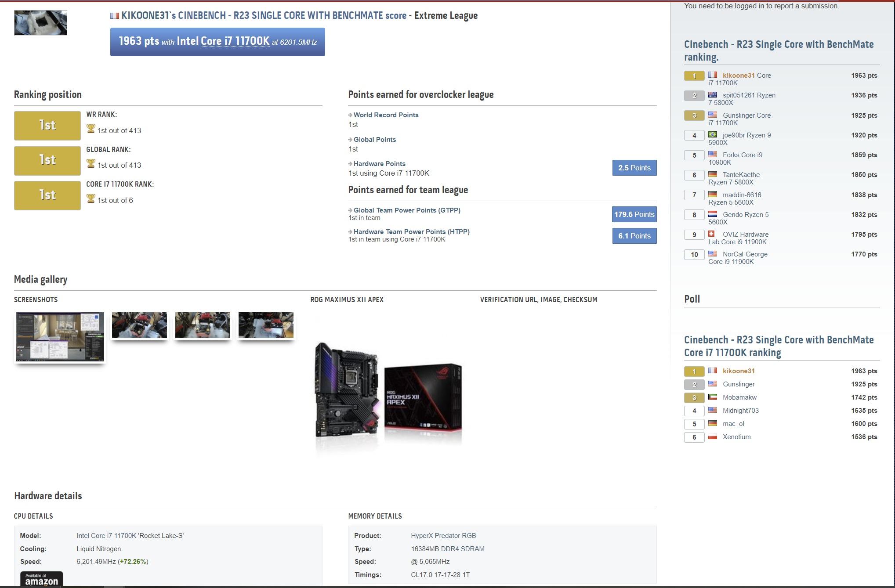
Task: Open joe90br Ryzen 9 5900X ranking entry
Action: [739, 139]
